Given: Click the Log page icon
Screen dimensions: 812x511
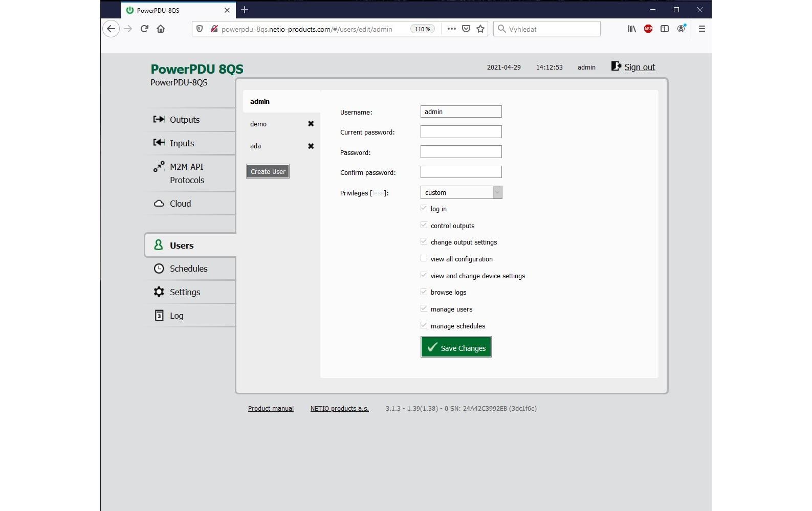Looking at the screenshot, I should click(159, 315).
